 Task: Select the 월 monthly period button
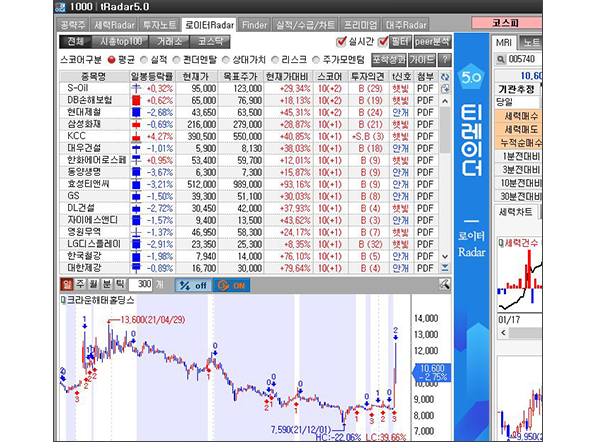pos(94,284)
